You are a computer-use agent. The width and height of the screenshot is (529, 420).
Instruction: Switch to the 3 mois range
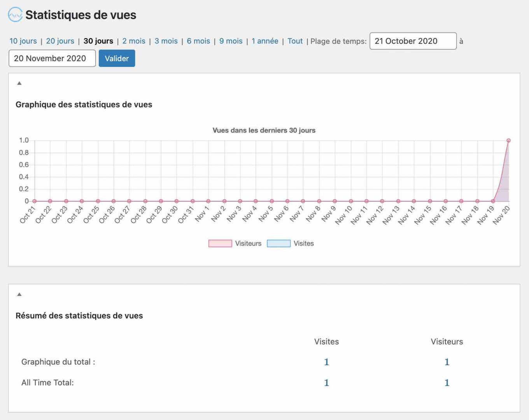pos(166,41)
